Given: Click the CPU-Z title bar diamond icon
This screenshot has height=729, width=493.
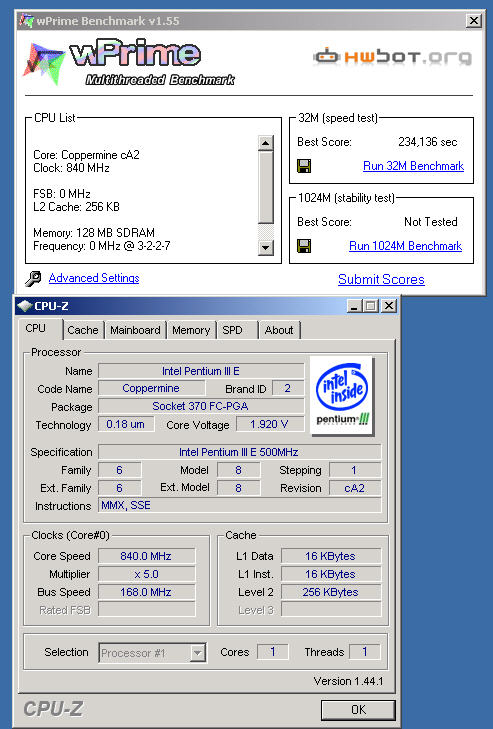Looking at the screenshot, I should tap(24, 306).
